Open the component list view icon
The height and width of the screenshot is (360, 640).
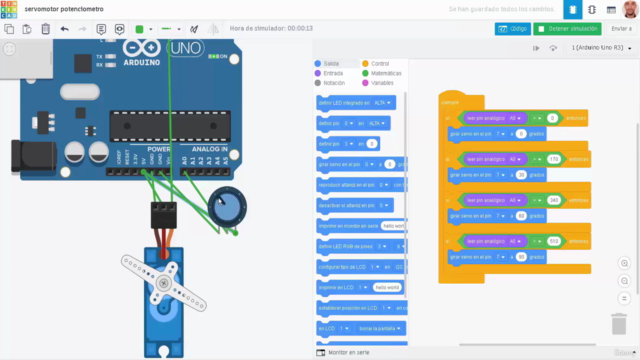click(x=611, y=10)
